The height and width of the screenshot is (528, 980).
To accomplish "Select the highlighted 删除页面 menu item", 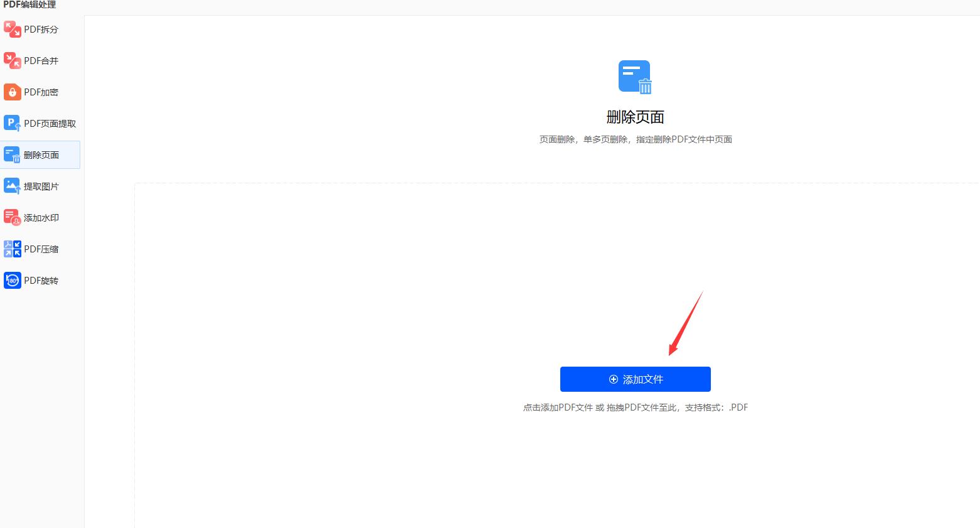I will (x=40, y=154).
